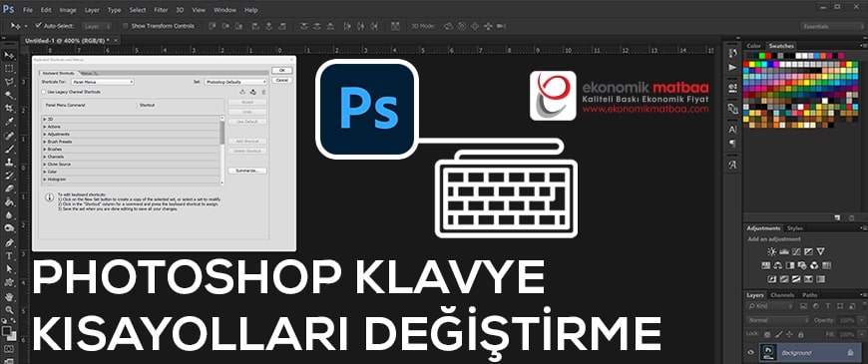This screenshot has height=364, width=868.
Task: Open the Window menu
Action: tap(224, 10)
